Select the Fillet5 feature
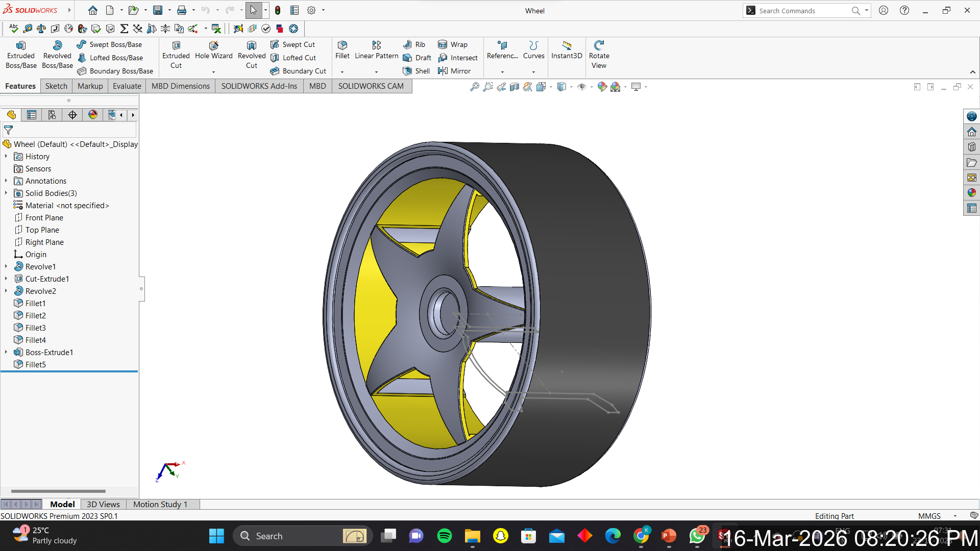 (35, 364)
